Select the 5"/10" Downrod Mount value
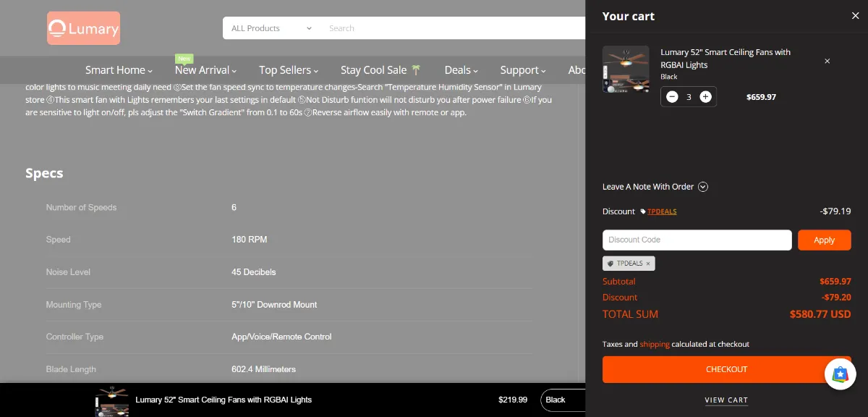The image size is (868, 417). pos(274,305)
